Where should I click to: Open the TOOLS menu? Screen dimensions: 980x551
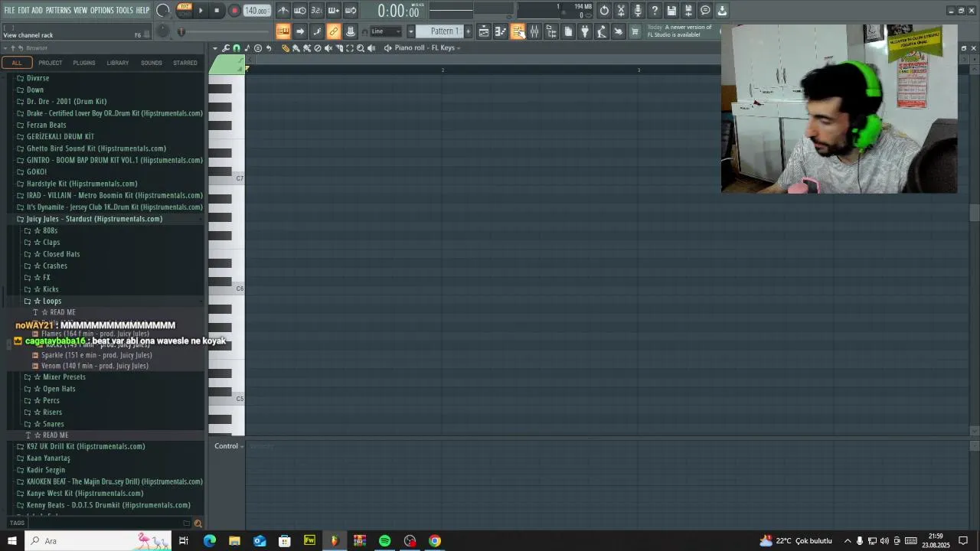124,10
